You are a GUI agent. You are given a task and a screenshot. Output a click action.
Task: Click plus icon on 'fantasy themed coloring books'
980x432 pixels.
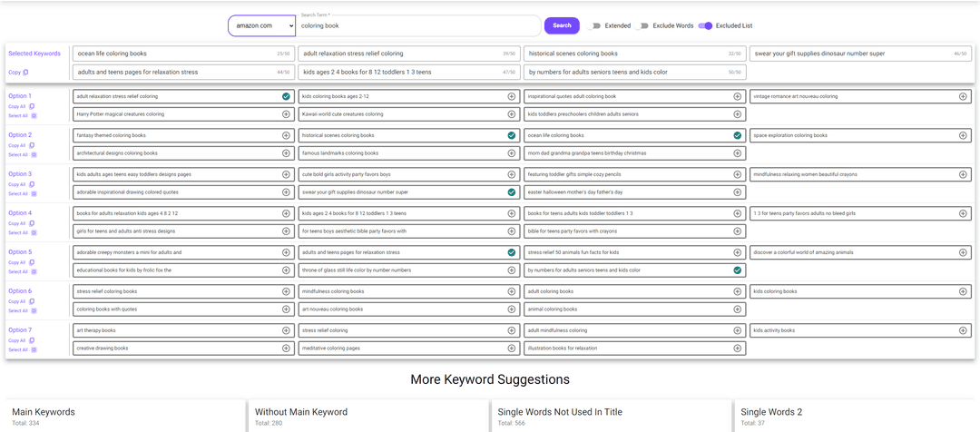[286, 135]
